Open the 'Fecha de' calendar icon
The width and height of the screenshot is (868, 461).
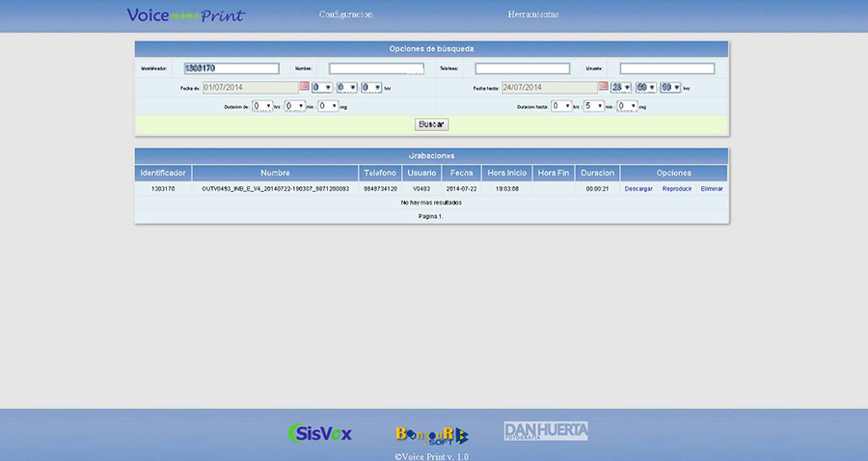coord(305,87)
